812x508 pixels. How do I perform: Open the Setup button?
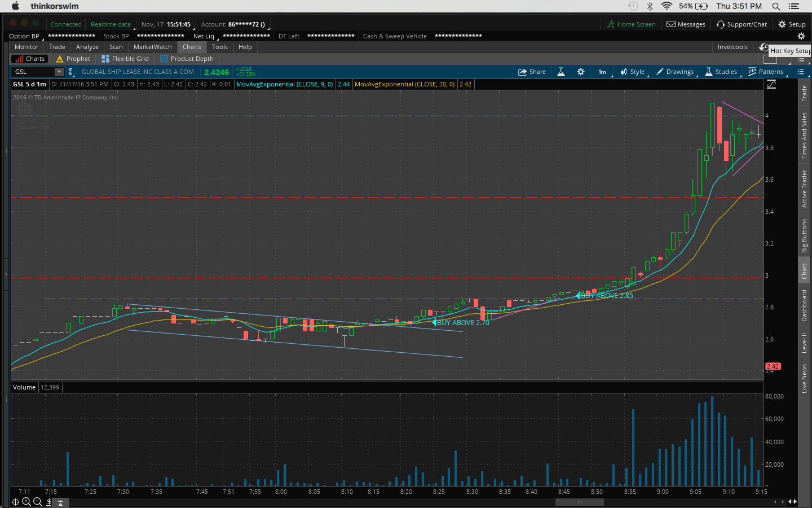[792, 24]
